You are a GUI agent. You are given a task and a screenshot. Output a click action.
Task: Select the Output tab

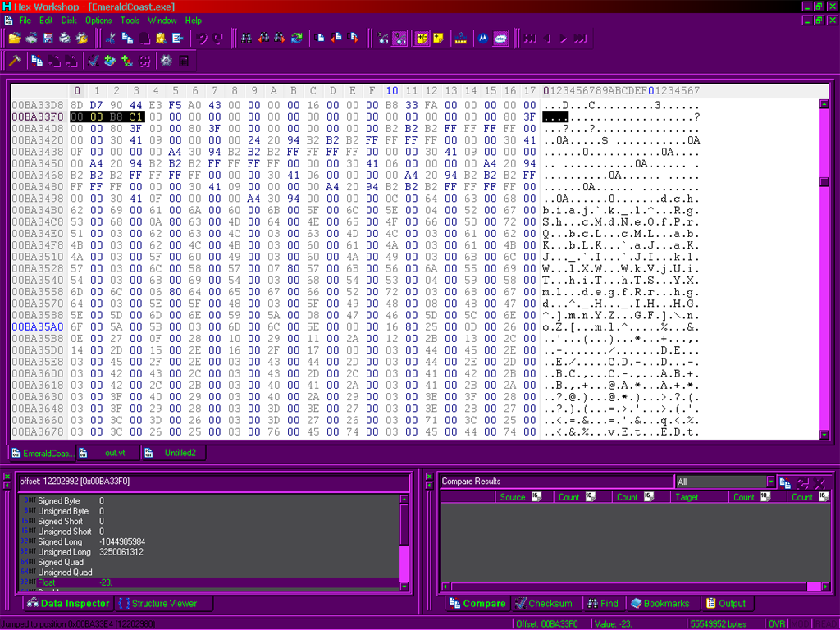click(x=726, y=603)
